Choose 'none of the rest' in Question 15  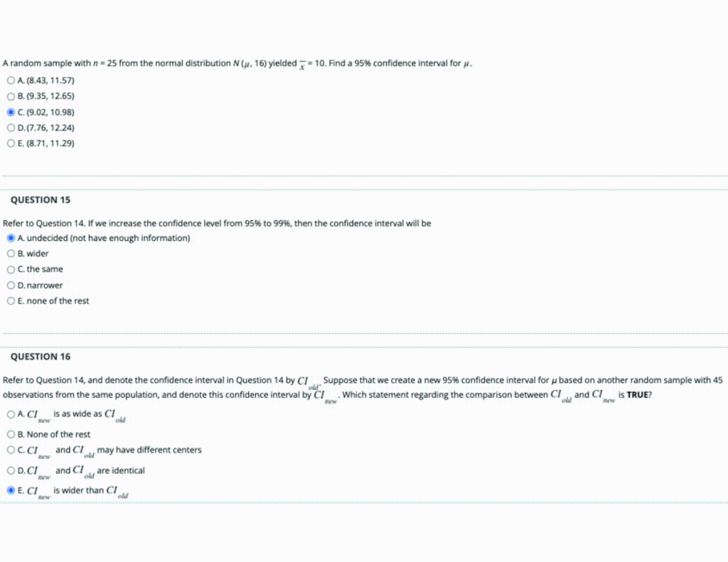pos(11,301)
